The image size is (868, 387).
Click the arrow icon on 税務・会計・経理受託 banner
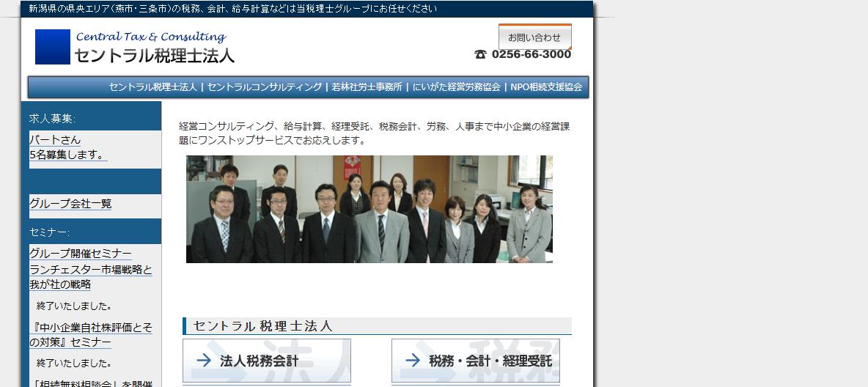[x=413, y=361]
